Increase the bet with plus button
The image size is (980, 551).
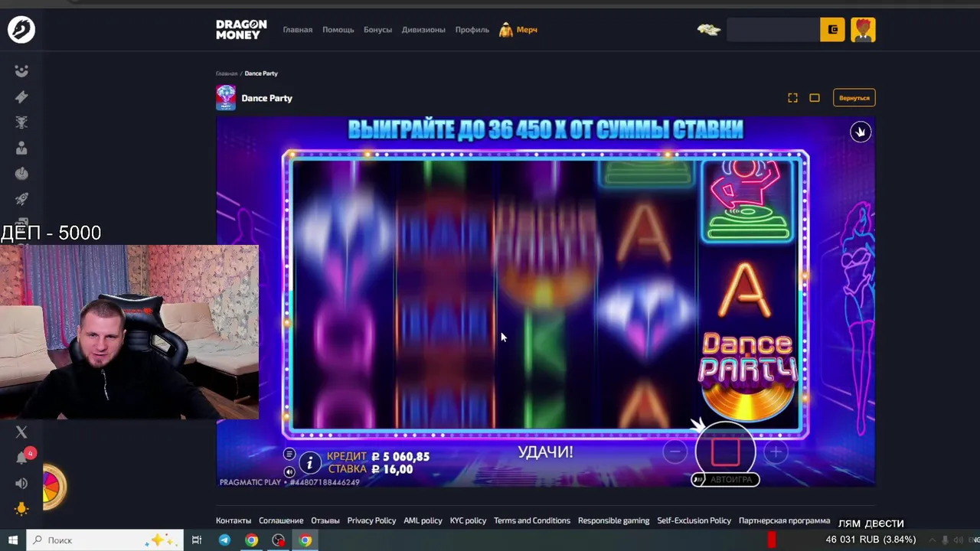(x=776, y=452)
